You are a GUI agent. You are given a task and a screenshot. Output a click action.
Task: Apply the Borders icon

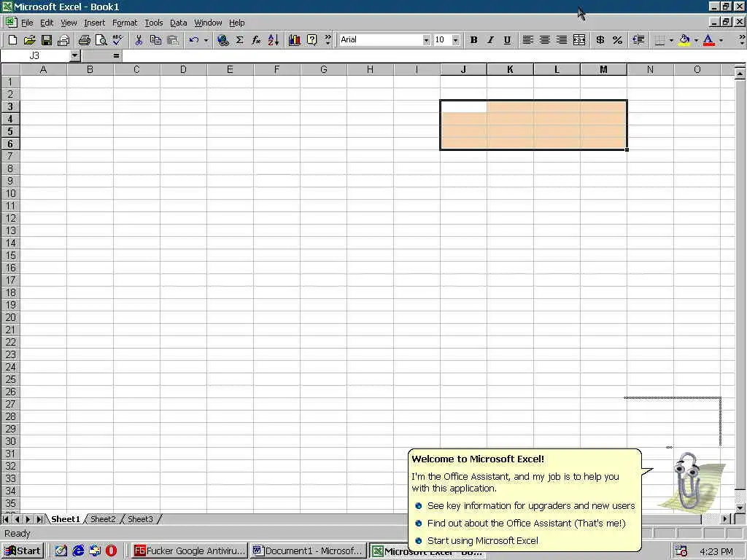point(659,40)
